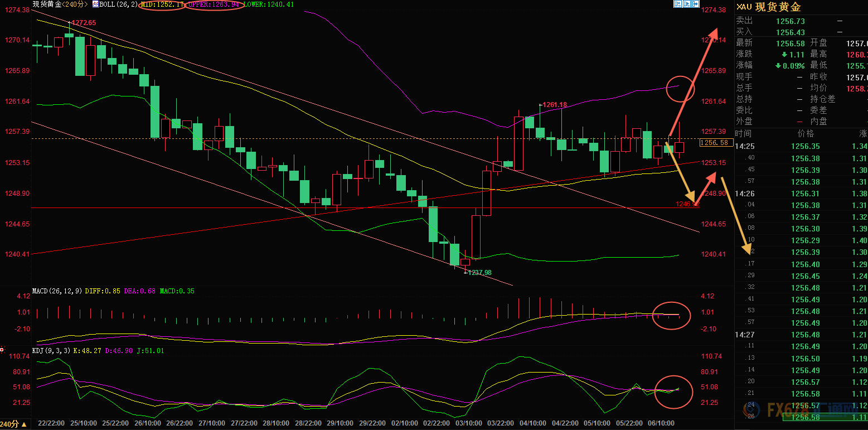Click the red dot marker at left edge
868x430 pixels.
[x=2, y=350]
